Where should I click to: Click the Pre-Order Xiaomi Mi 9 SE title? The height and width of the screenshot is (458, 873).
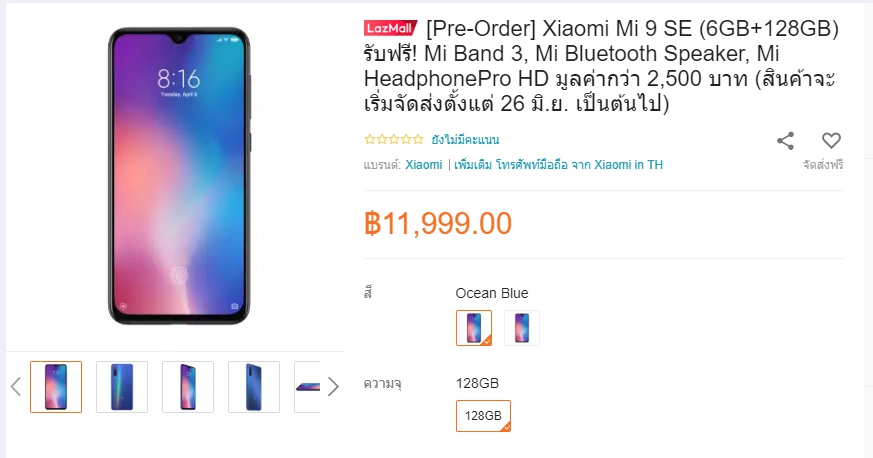tap(601, 66)
